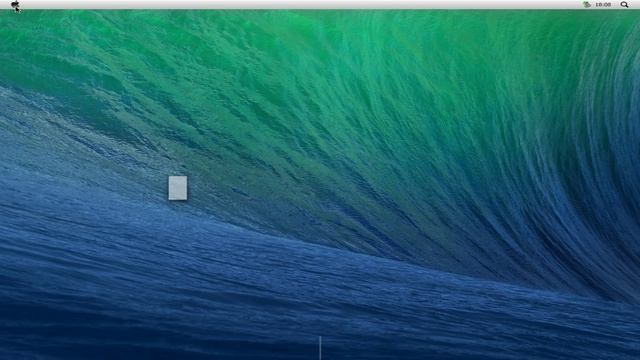Click the status icon left of the clock
The width and height of the screenshot is (640, 360).
(x=587, y=4)
